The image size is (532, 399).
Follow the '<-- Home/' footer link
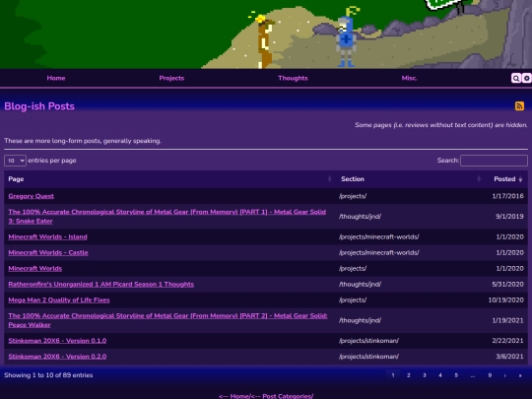pyautogui.click(x=234, y=396)
